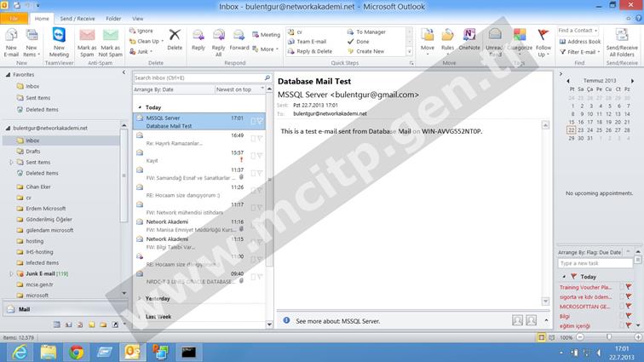644x362 pixels.
Task: Flag the 16:49 Hayırlı Ramazanlar message
Action: tap(260, 139)
